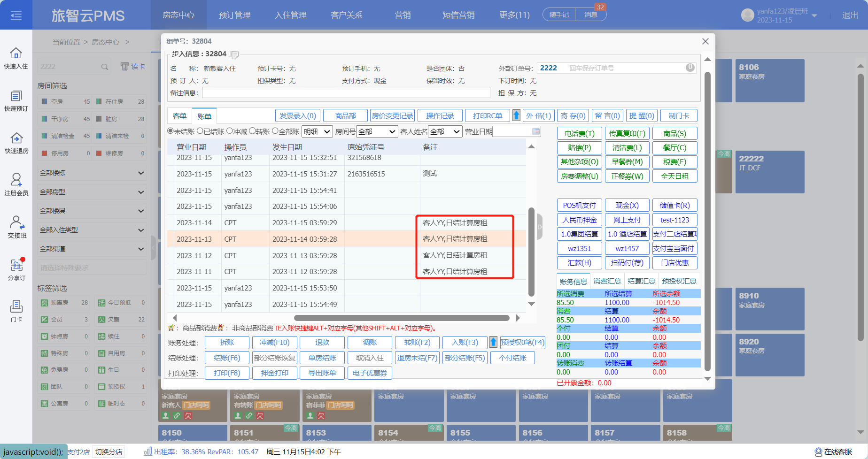Open the 客户关系 top menu
This screenshot has height=459, width=868.
tap(347, 15)
